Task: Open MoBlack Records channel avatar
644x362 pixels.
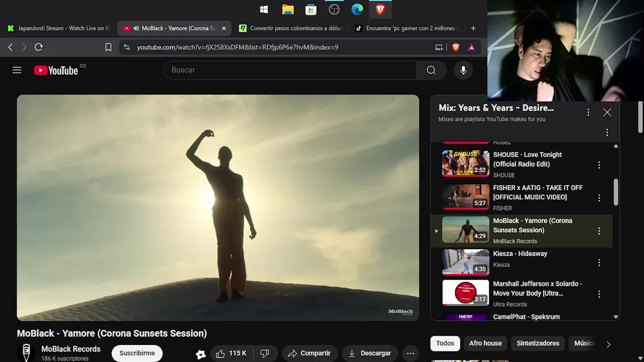Action: [x=26, y=353]
